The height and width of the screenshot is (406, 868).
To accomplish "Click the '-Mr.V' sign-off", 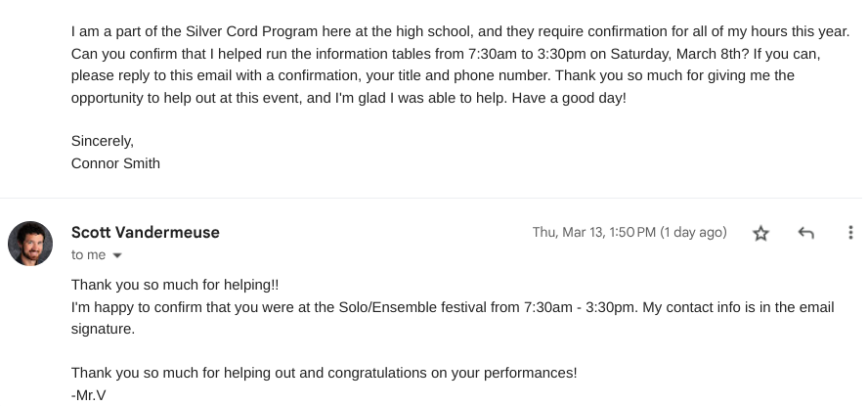I will (88, 395).
